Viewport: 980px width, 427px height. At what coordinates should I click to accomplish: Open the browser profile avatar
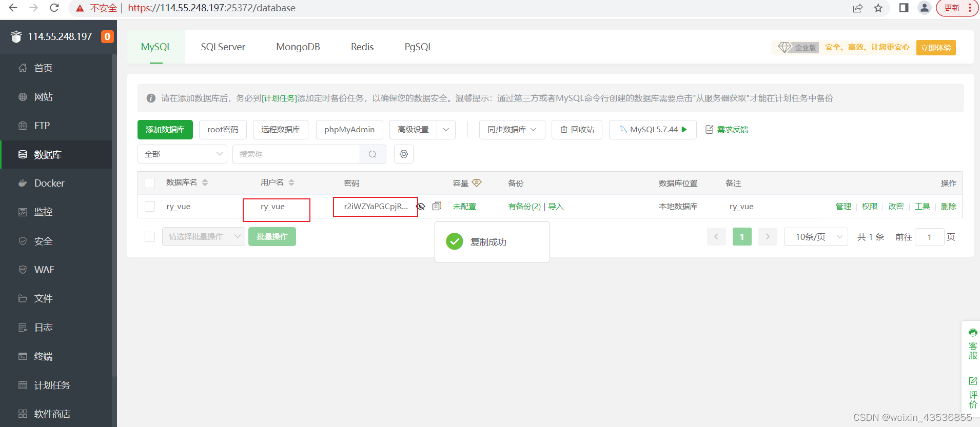click(x=924, y=8)
